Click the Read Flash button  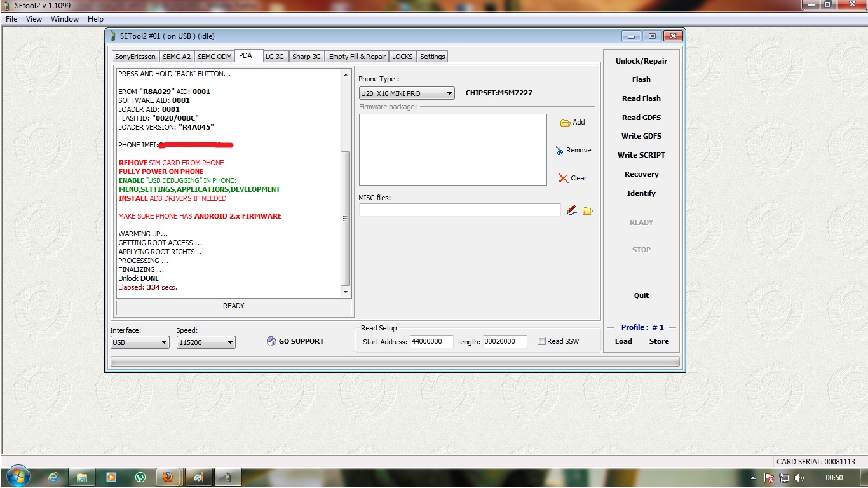(641, 98)
